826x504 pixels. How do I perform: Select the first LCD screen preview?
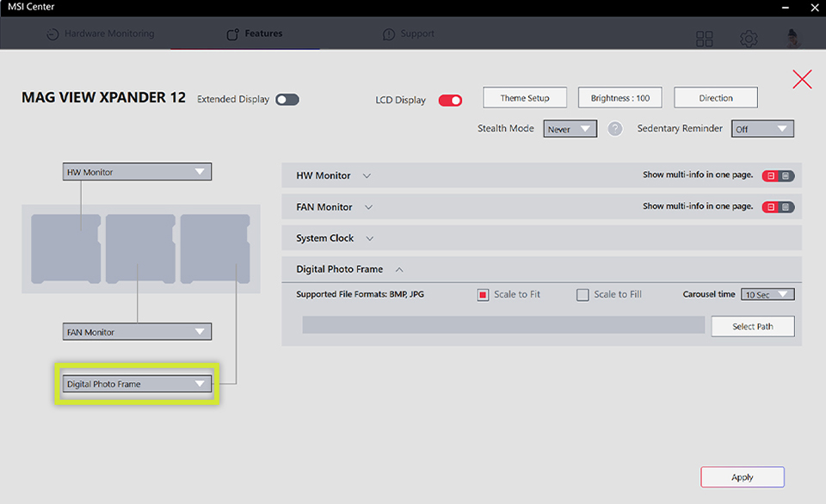coord(66,249)
